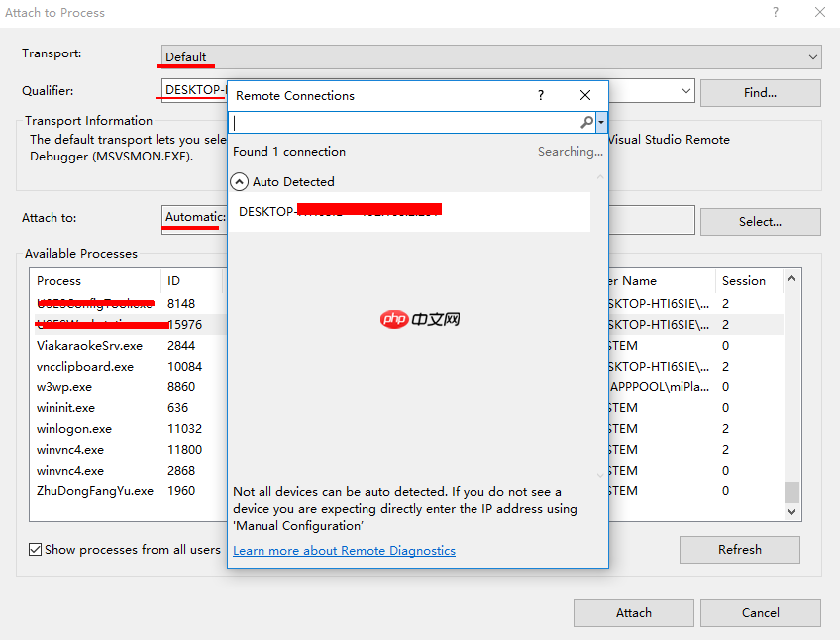840x640 pixels.
Task: Open the Qualifier dropdown
Action: click(x=685, y=90)
